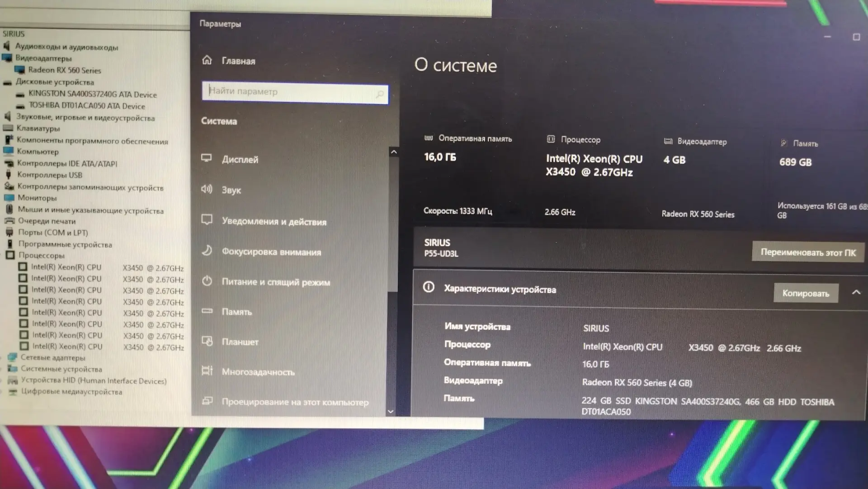868x489 pixels.
Task: Click the Многозадачность sidebar icon
Action: [x=207, y=371]
